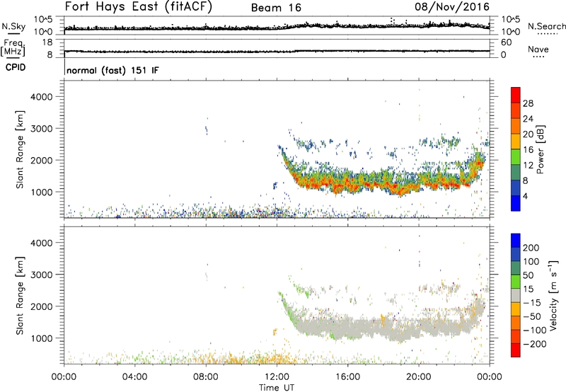Click '08:00' on the time axis
Image resolution: width=566 pixels, height=392 pixels.
tap(206, 377)
